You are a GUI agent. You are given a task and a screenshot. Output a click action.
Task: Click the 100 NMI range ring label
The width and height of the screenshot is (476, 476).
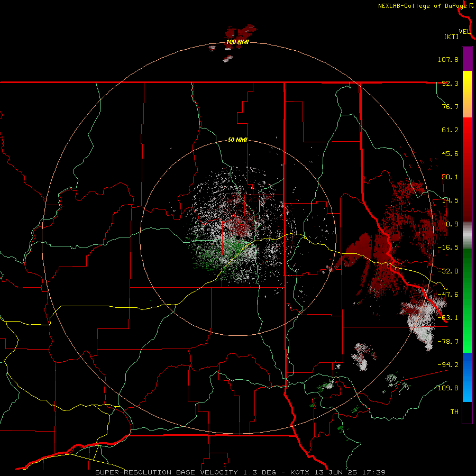coord(237,42)
